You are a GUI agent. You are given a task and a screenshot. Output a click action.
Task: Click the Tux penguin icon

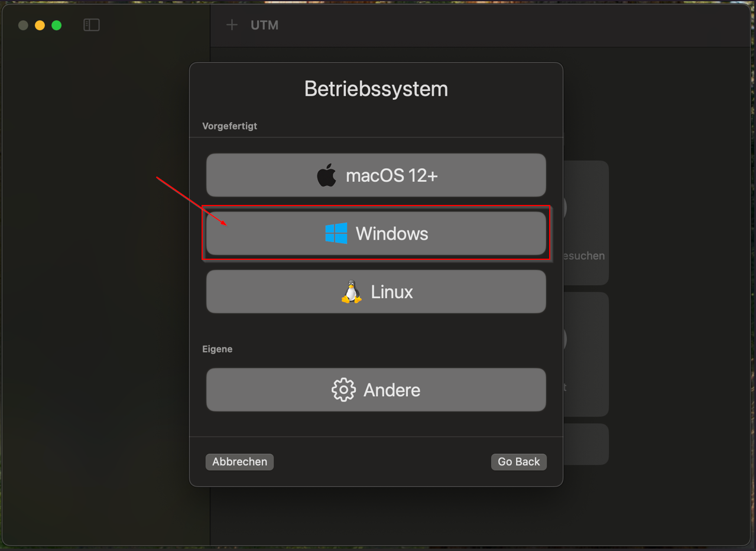[352, 292]
